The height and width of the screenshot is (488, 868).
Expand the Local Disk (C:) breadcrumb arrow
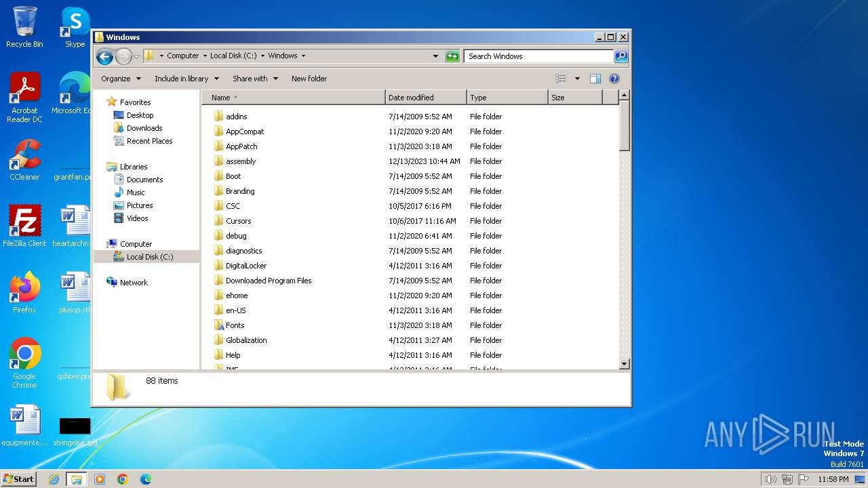pos(262,56)
